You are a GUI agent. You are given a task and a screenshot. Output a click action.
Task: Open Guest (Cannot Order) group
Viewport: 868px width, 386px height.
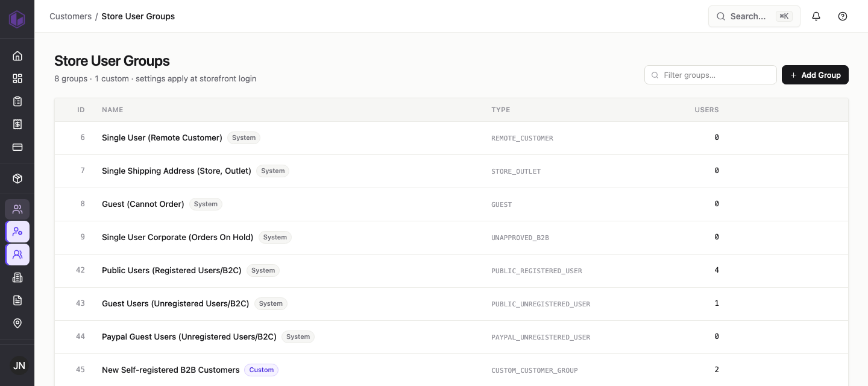coord(143,204)
